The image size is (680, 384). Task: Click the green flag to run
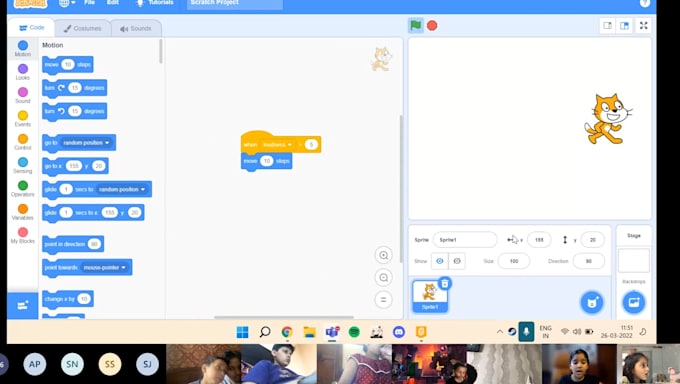[x=415, y=26]
